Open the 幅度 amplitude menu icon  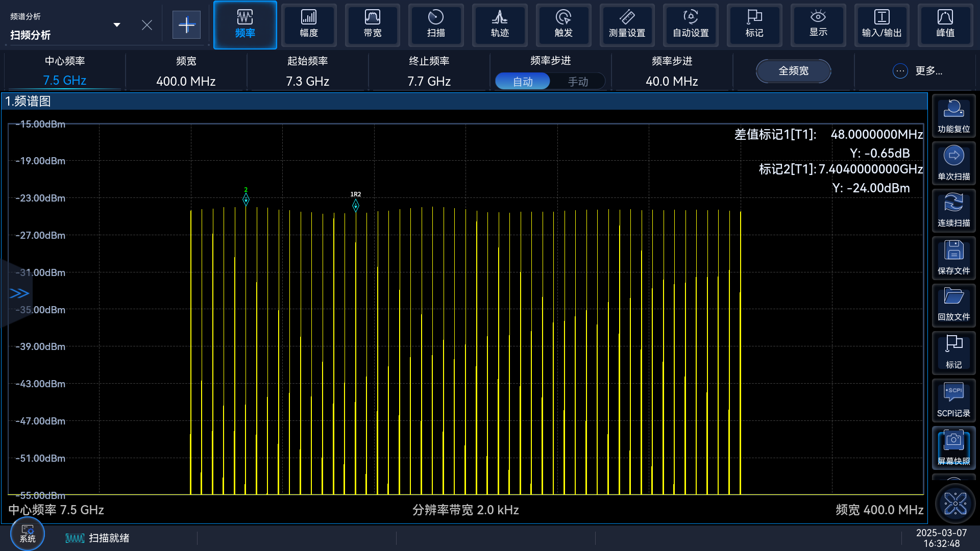(309, 24)
